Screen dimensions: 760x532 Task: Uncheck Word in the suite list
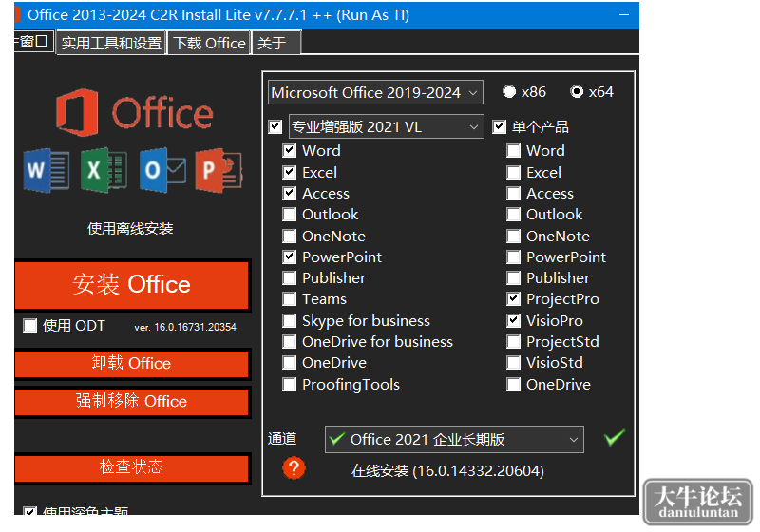[x=290, y=151]
